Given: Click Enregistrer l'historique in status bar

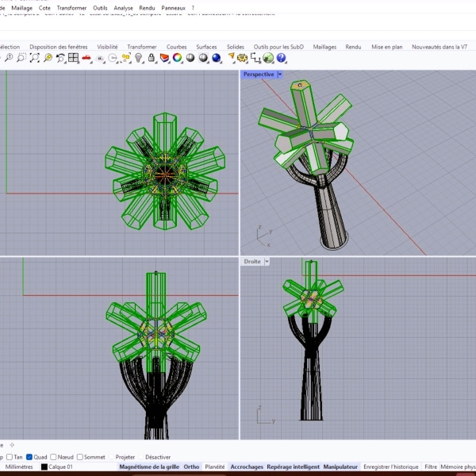Looking at the screenshot, I should click(392, 467).
